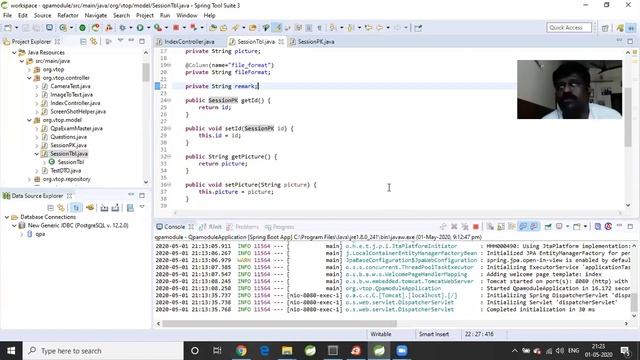
Task: Select ScreenShotHelper.java in the tree
Action: (78, 112)
